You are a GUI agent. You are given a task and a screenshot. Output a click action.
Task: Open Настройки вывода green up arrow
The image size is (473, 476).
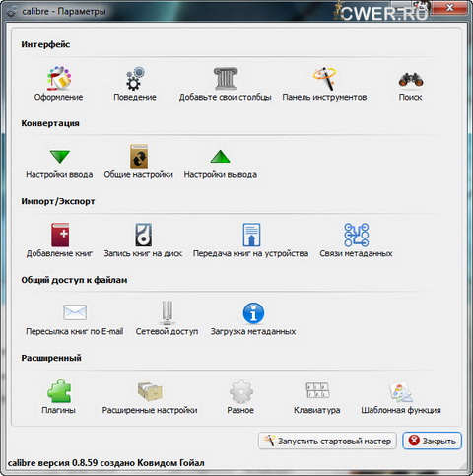(220, 157)
